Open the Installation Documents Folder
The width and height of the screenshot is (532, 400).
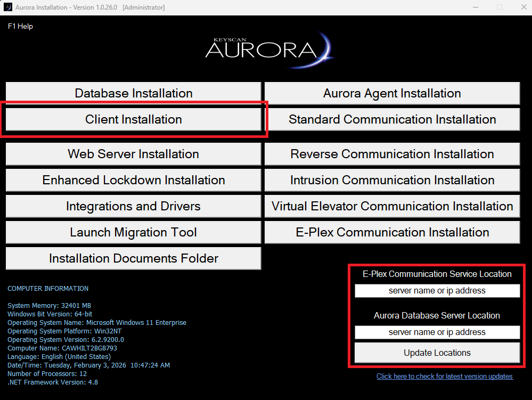click(133, 258)
